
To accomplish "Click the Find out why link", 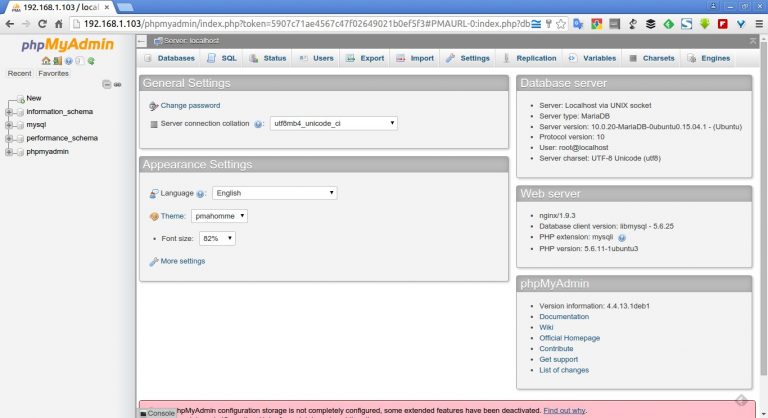I will tap(564, 411).
